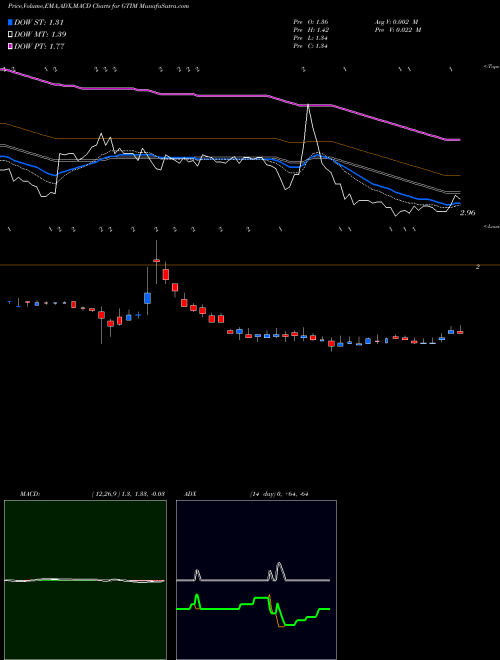Click the tall white spike peak in upper chart
The image size is (500, 660).
(309, 105)
